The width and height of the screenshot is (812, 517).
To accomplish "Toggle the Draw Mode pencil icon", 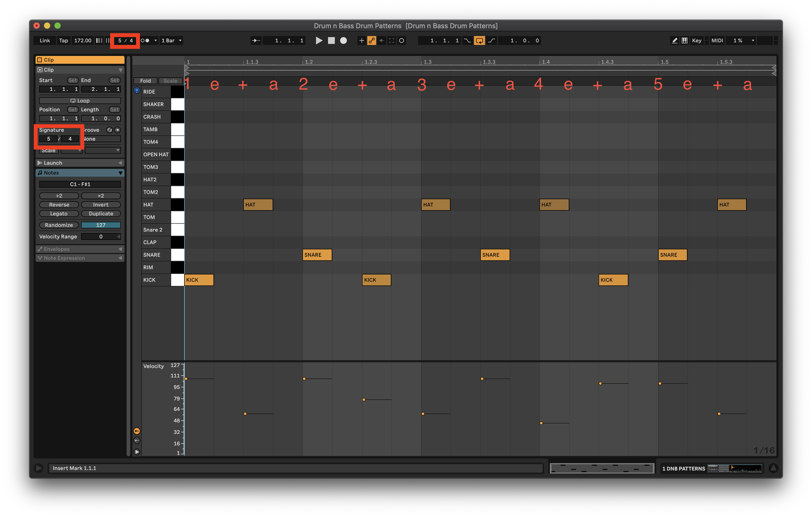I will [674, 41].
